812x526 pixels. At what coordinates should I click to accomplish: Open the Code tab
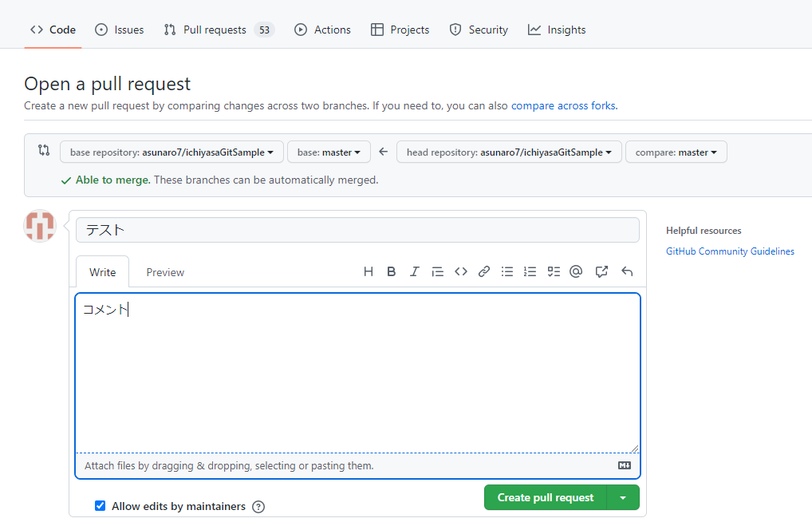click(x=53, y=30)
